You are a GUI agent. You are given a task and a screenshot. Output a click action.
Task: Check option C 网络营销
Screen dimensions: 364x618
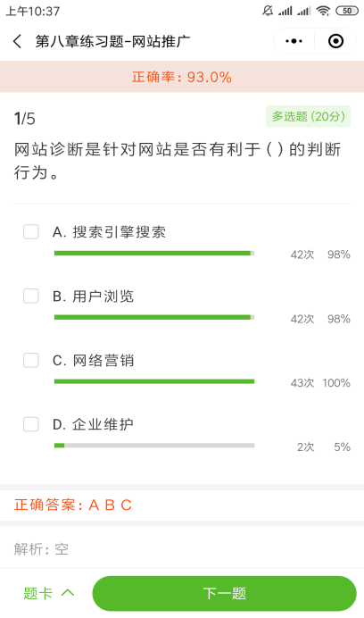click(31, 360)
